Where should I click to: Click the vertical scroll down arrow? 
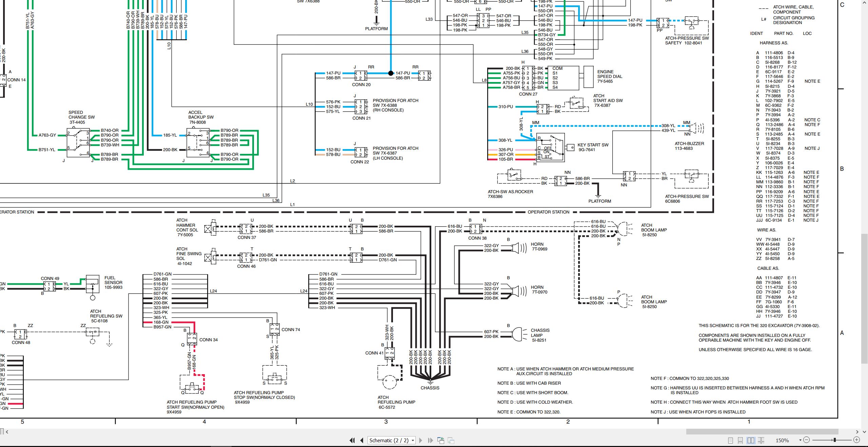pos(865,432)
